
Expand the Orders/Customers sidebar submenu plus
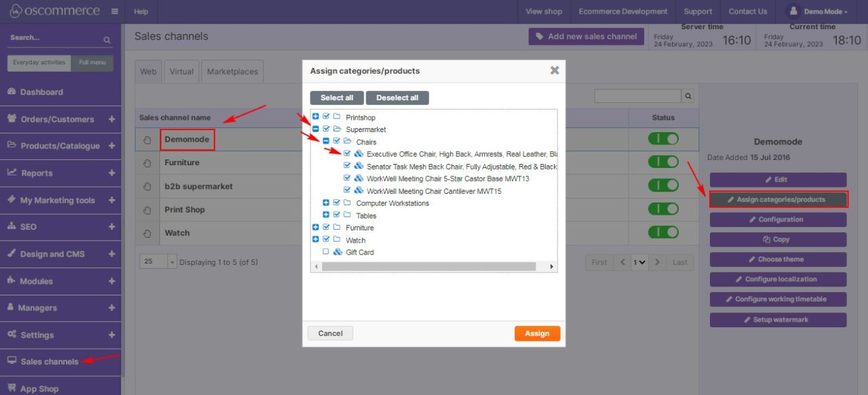coord(111,119)
